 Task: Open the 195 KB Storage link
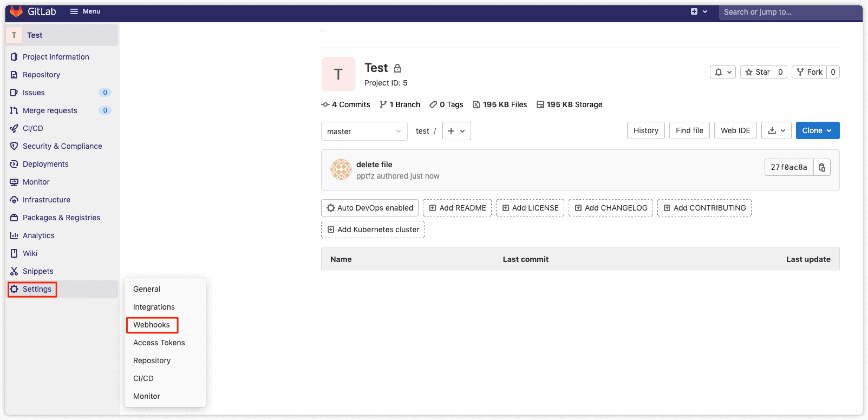[x=569, y=104]
